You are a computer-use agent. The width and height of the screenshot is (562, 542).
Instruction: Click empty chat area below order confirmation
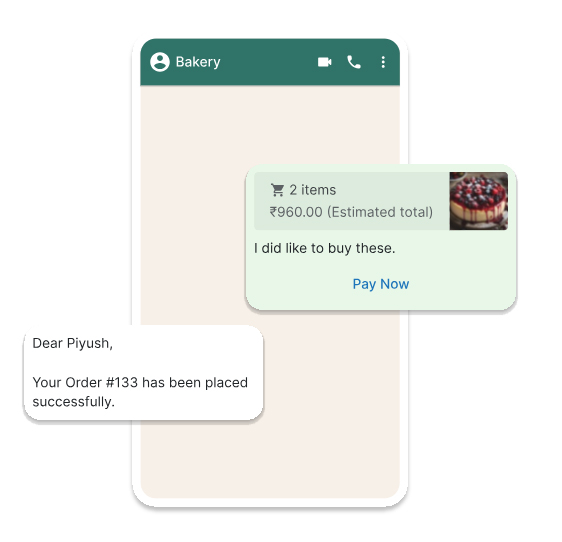click(270, 459)
